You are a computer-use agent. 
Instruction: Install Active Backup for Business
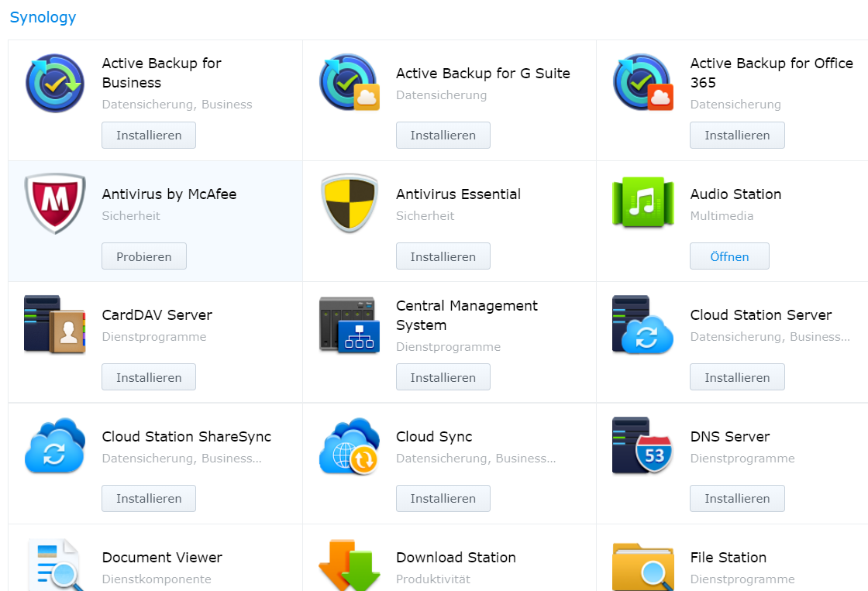click(x=149, y=135)
